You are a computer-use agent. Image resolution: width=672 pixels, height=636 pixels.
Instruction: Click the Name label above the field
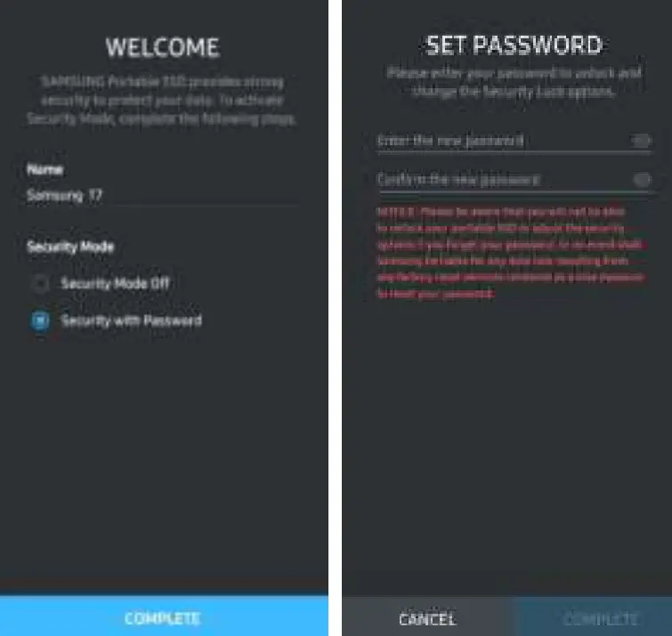(45, 170)
